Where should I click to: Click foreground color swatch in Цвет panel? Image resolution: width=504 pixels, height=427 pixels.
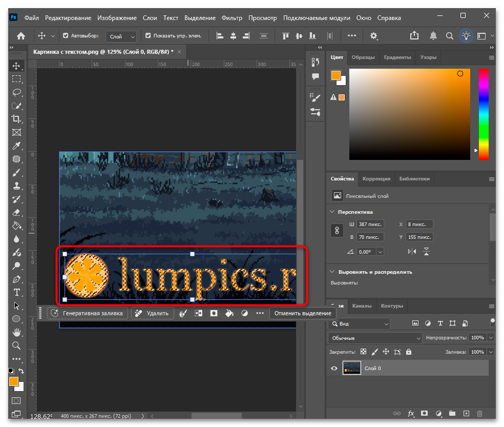335,75
